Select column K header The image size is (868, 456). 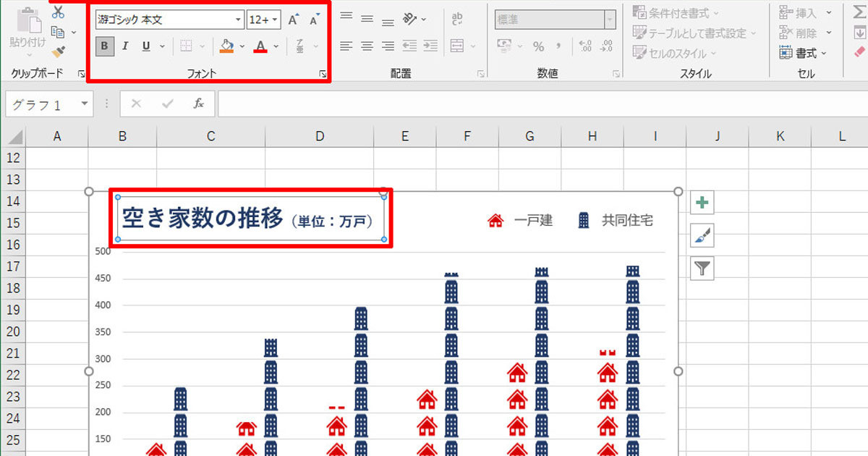point(780,136)
